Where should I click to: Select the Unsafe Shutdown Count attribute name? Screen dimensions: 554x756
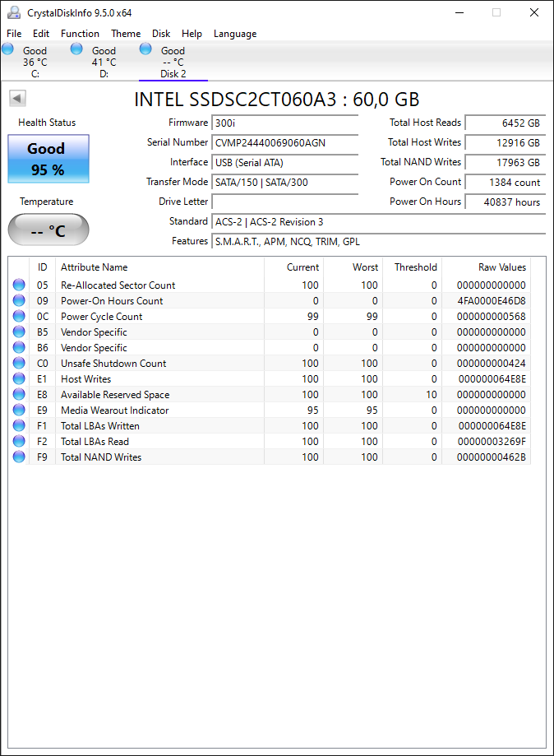(113, 364)
